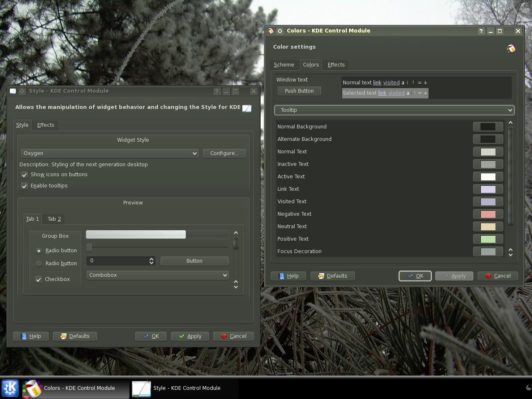Toggle Show icons on buttons checkbox
This screenshot has width=532, height=399.
[x=24, y=175]
